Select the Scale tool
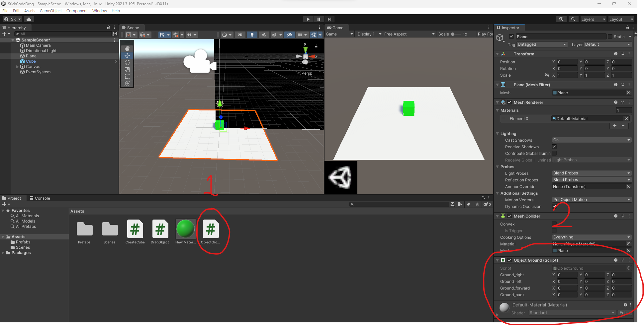 (127, 70)
